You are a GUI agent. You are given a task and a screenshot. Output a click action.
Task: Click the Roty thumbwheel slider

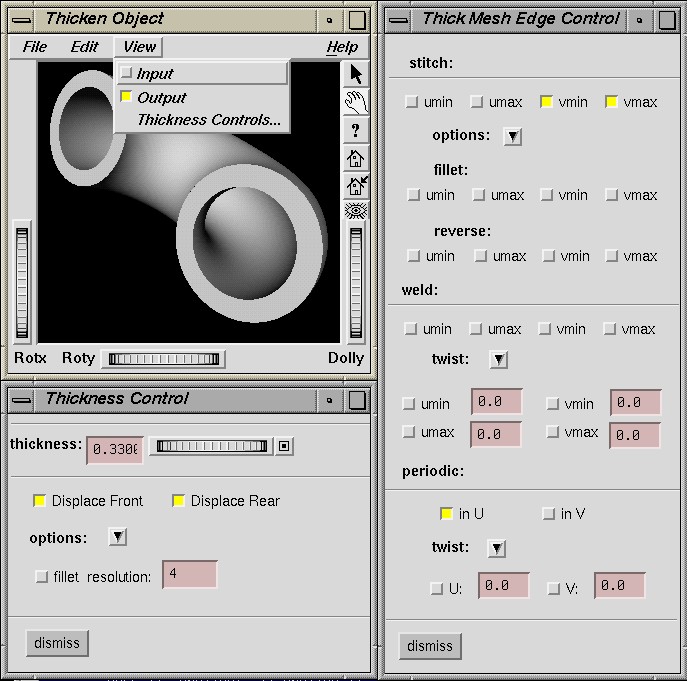(x=164, y=359)
